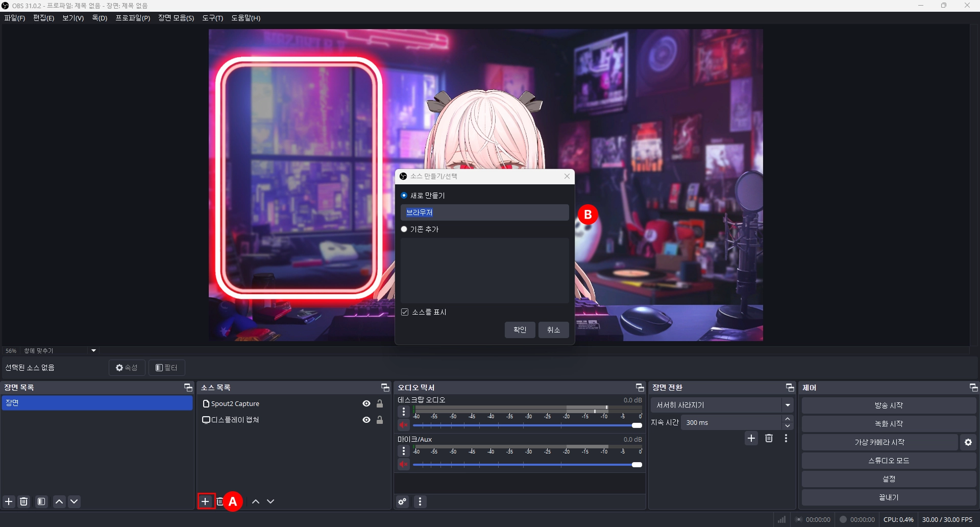Add a new source with the plus icon
Screen dimensions: 980x527
point(205,501)
